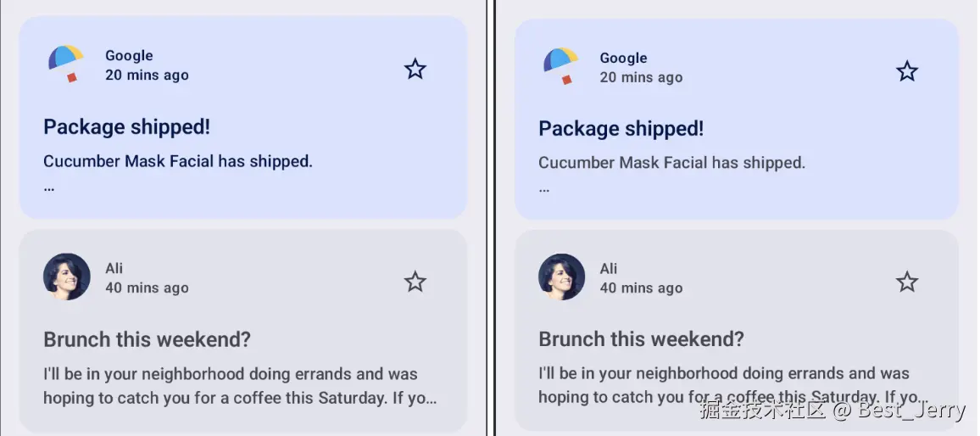Select Cucumber Mask Facial preview text, left panel
This screenshot has height=436, width=980.
point(178,161)
